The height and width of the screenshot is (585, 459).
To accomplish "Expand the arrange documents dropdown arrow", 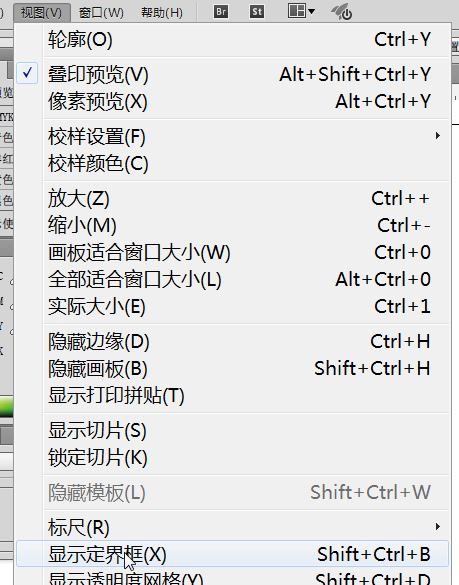I will pos(311,12).
